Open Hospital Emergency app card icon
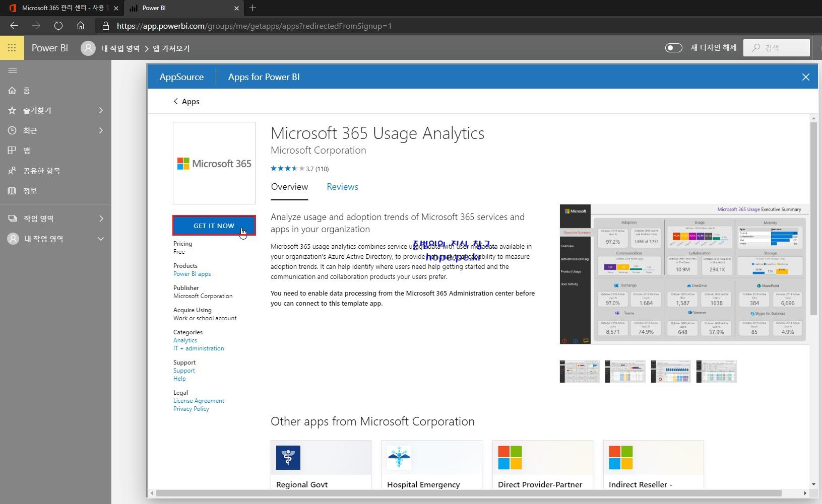The height and width of the screenshot is (504, 822). click(x=399, y=458)
